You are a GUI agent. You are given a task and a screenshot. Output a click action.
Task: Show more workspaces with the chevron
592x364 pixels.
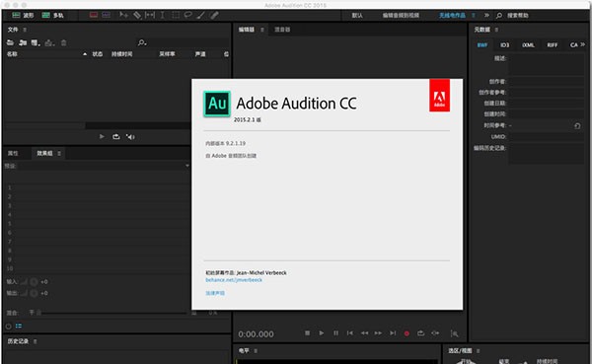486,15
